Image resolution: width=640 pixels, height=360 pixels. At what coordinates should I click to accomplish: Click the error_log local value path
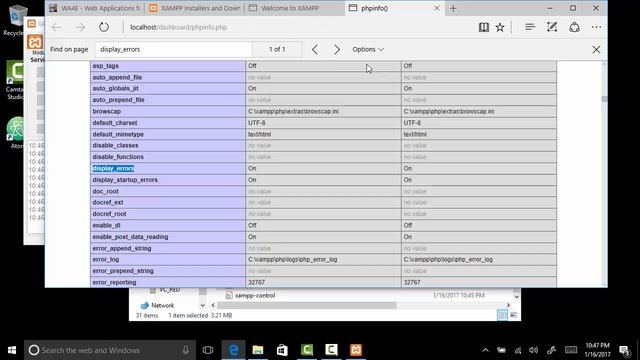pos(293,260)
